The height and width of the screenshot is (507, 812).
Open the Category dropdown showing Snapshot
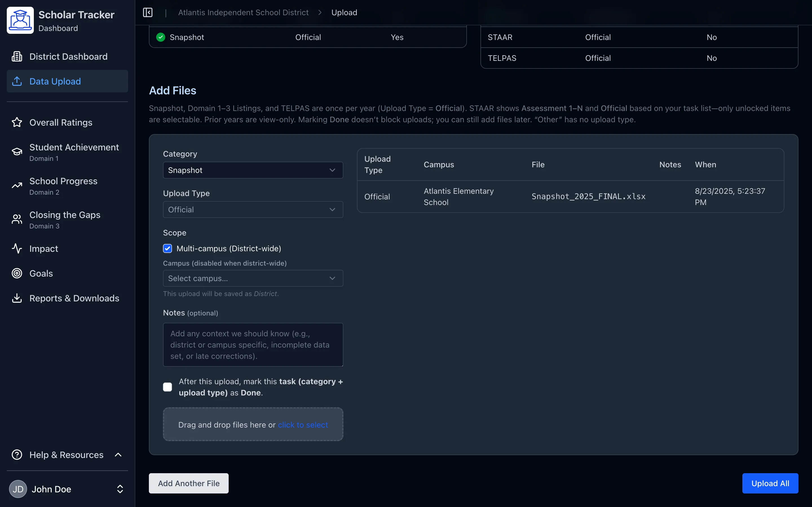pos(253,170)
